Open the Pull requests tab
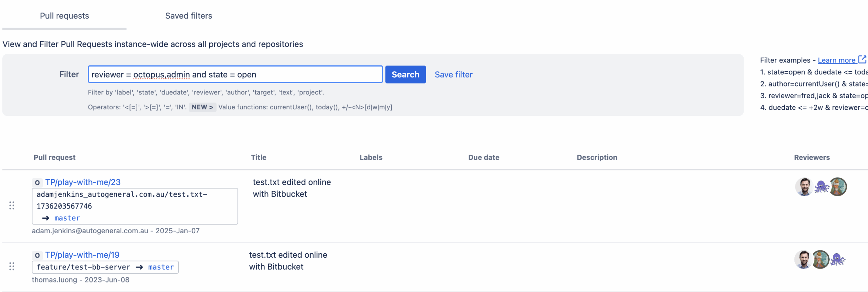This screenshot has height=292, width=868. pyautogui.click(x=64, y=16)
